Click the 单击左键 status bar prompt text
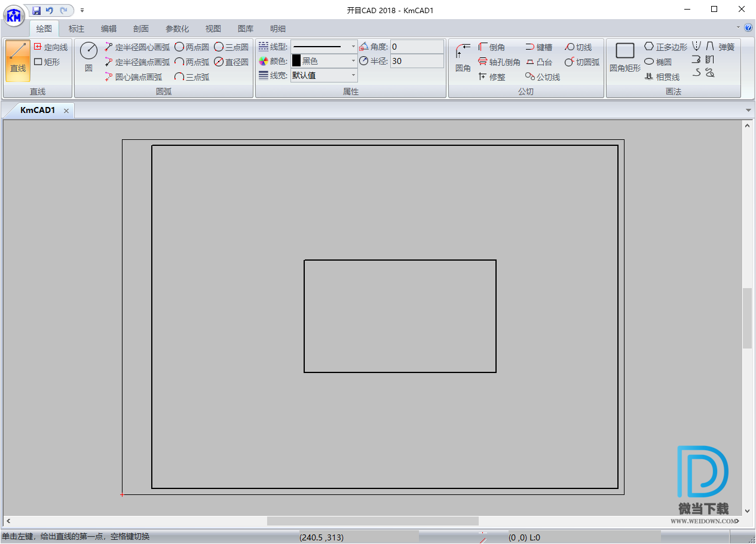The width and height of the screenshot is (756, 544). [76, 537]
